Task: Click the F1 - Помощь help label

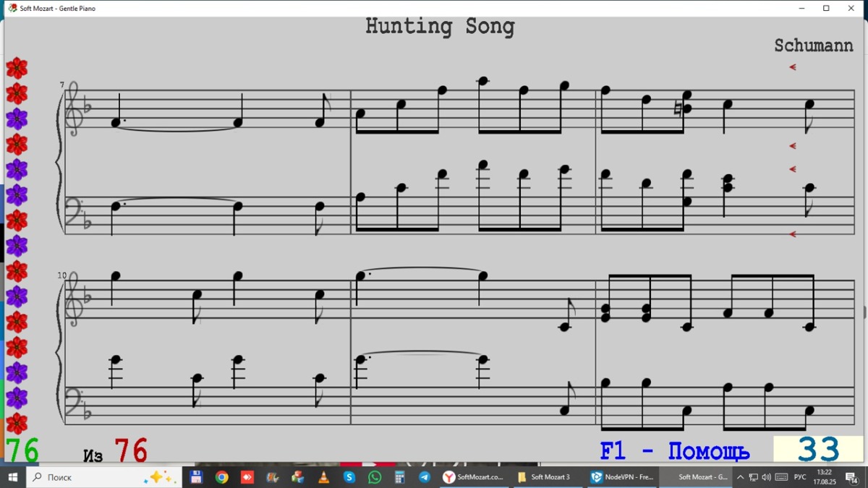Action: pyautogui.click(x=674, y=451)
